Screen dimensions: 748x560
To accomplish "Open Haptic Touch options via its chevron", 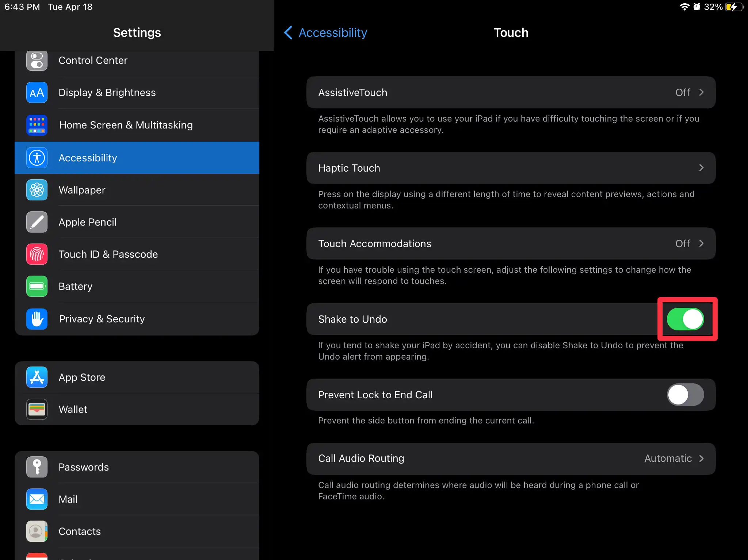I will 701,168.
